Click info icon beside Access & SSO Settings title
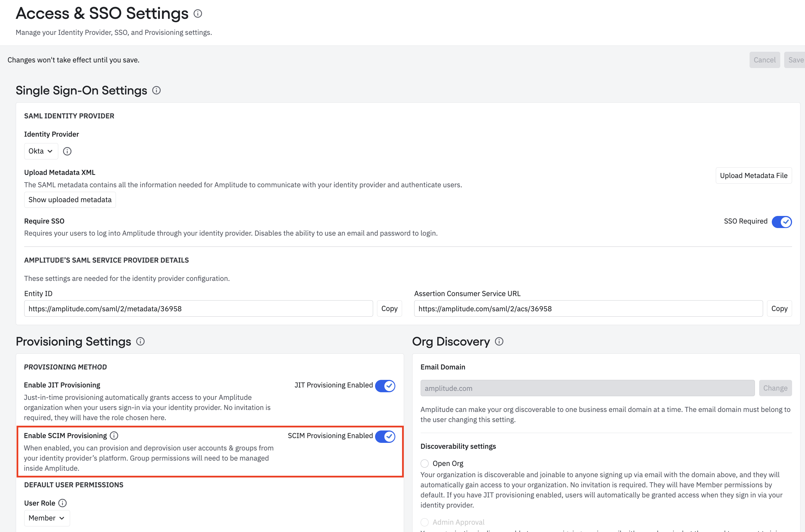Viewport: 805px width, 532px height. tap(198, 13)
